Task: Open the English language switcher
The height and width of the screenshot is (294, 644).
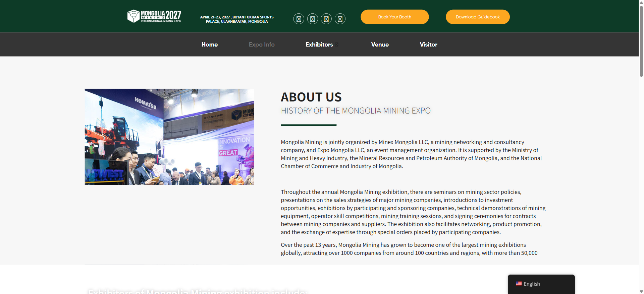Action: 541,284
